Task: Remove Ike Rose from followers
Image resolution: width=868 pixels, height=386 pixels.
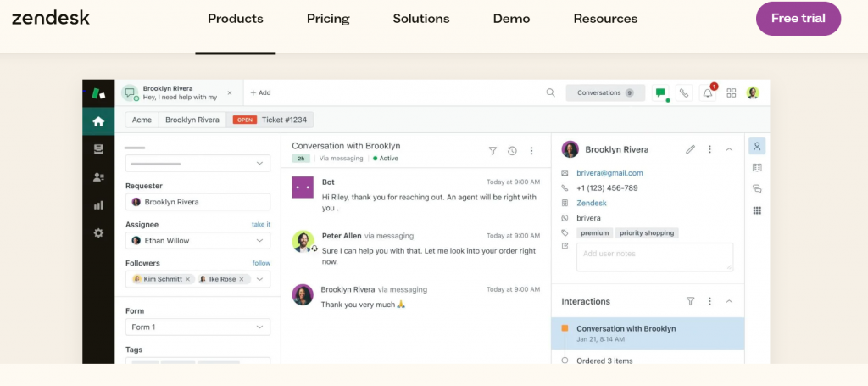Action: tap(241, 279)
